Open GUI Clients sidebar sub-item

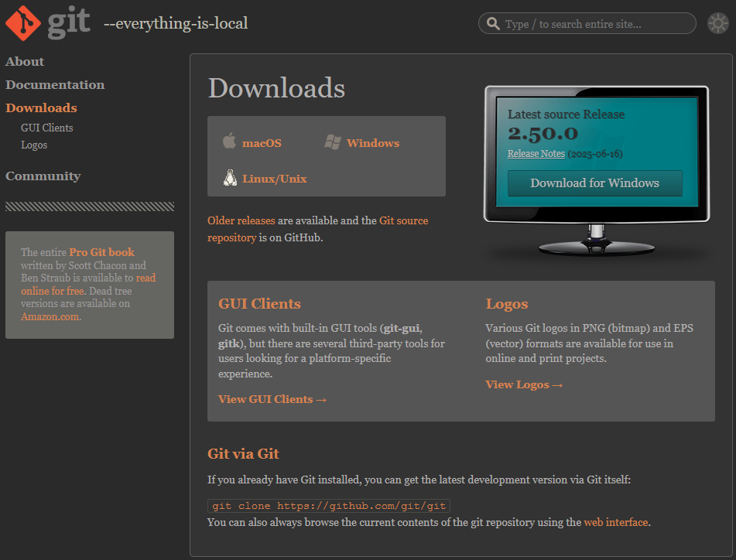pos(47,128)
